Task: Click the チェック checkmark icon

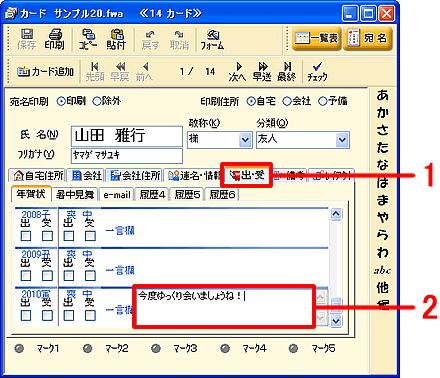Action: [317, 72]
